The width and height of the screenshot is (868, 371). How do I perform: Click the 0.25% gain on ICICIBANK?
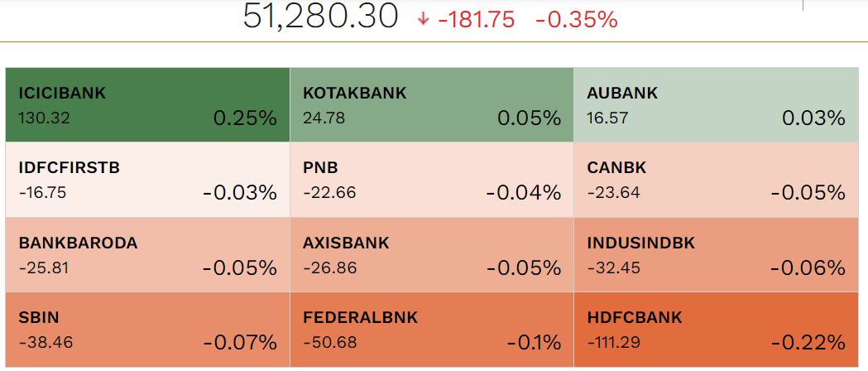[245, 118]
